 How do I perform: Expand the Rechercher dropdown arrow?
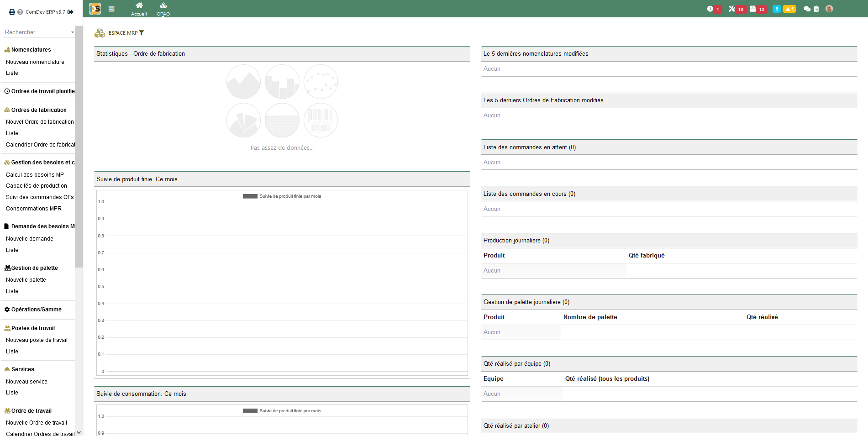pos(73,32)
